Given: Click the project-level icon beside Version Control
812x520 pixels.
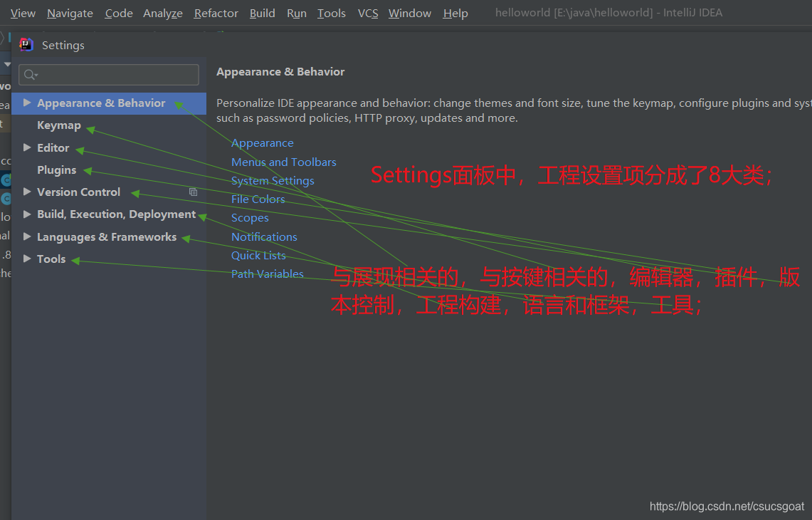Looking at the screenshot, I should point(193,192).
